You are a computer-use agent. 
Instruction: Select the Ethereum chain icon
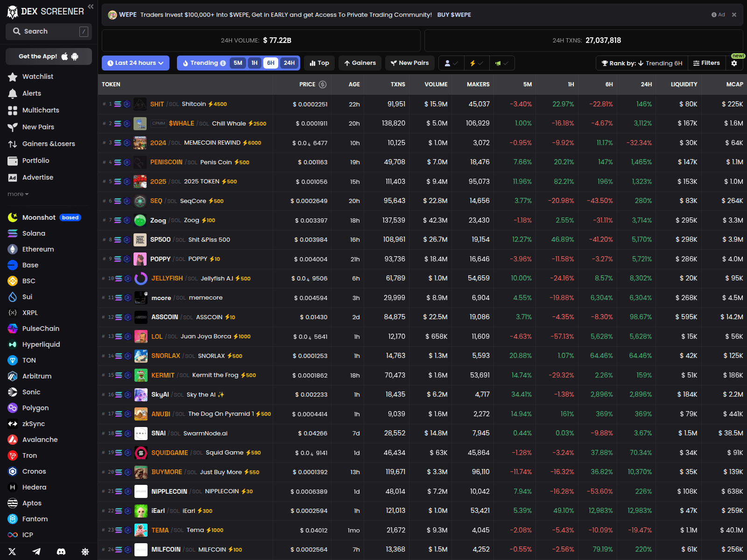[13, 249]
